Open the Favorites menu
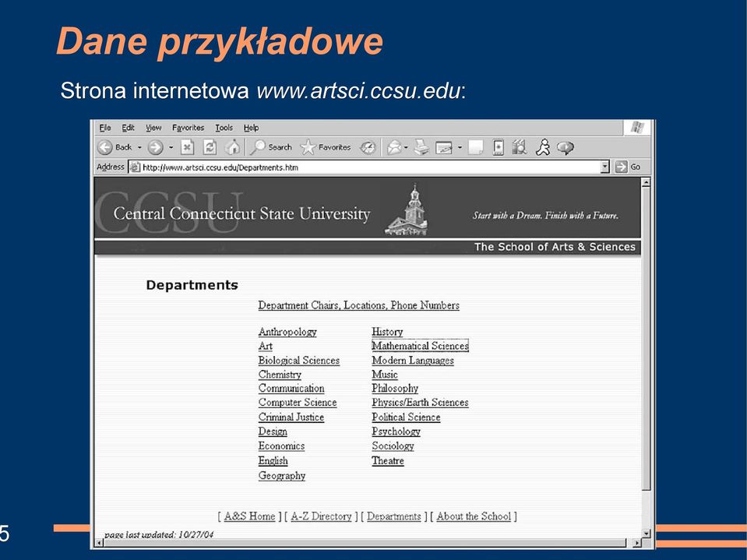The image size is (747, 560). [188, 128]
